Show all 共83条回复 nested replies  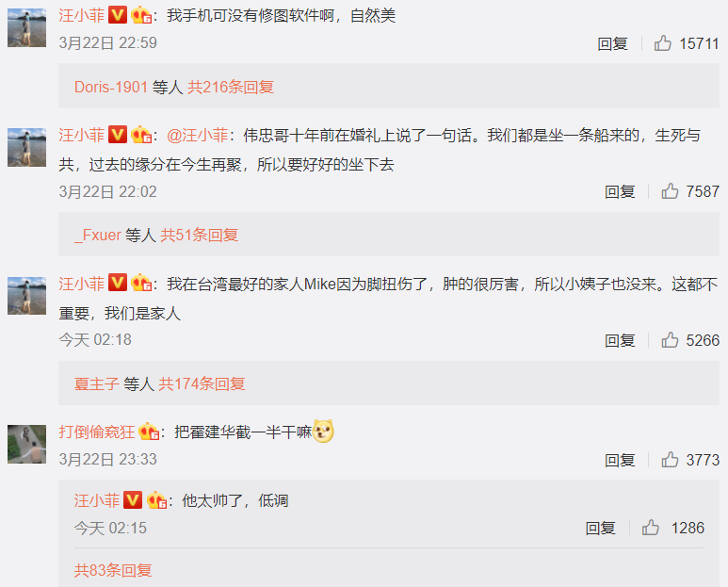[113, 570]
